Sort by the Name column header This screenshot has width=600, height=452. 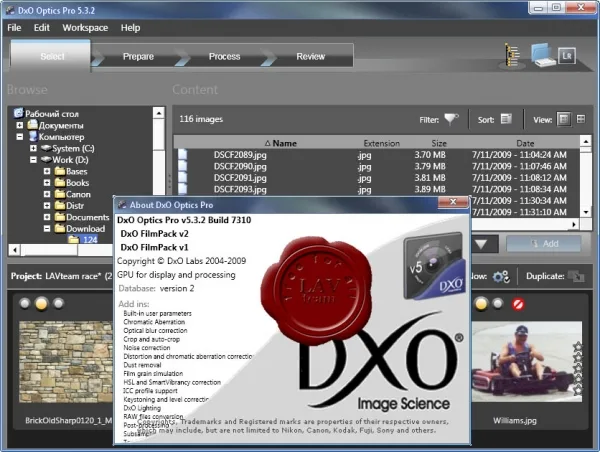[x=281, y=143]
